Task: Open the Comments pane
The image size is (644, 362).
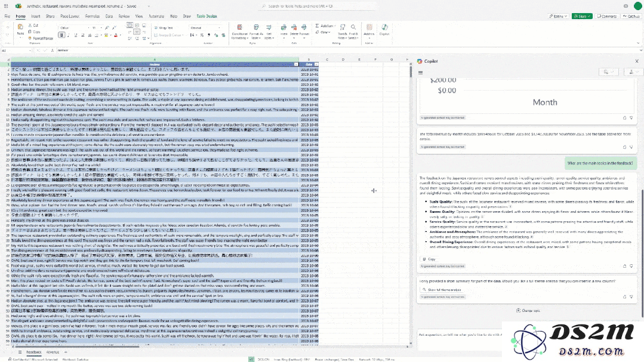Action: [x=607, y=17]
